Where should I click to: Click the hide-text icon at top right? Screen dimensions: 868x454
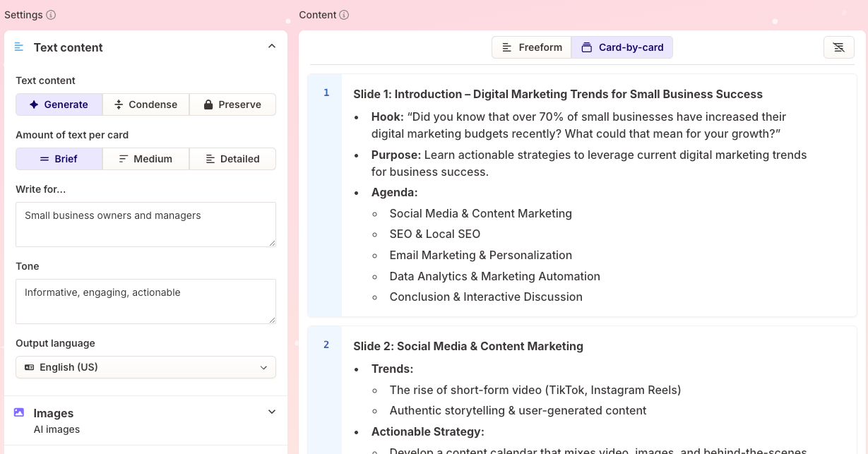point(838,47)
